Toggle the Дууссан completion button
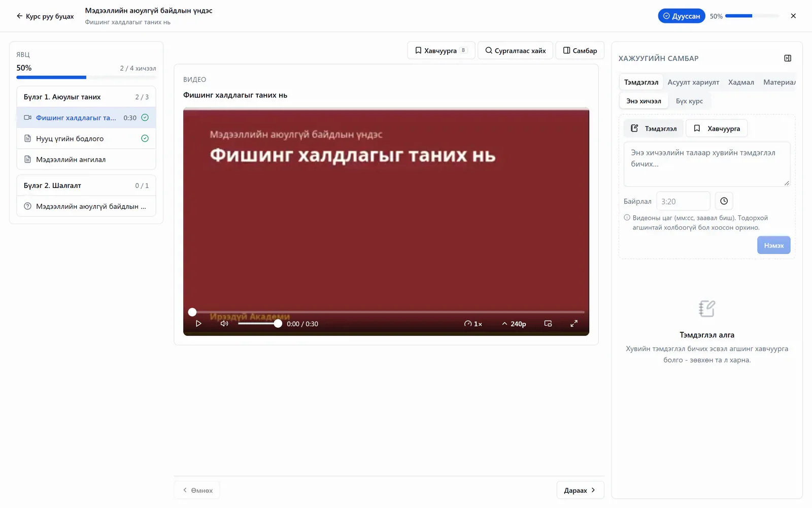This screenshot has width=812, height=508. [x=682, y=16]
